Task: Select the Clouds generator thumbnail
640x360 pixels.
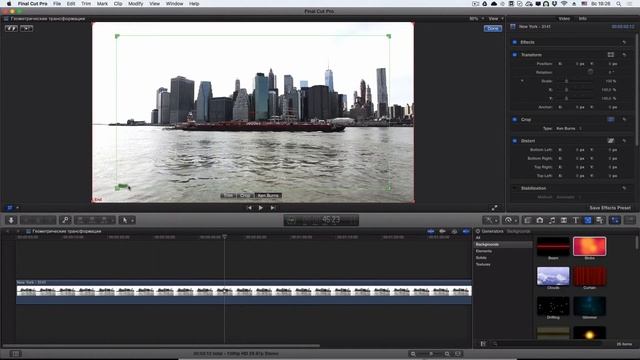Action: 553,276
